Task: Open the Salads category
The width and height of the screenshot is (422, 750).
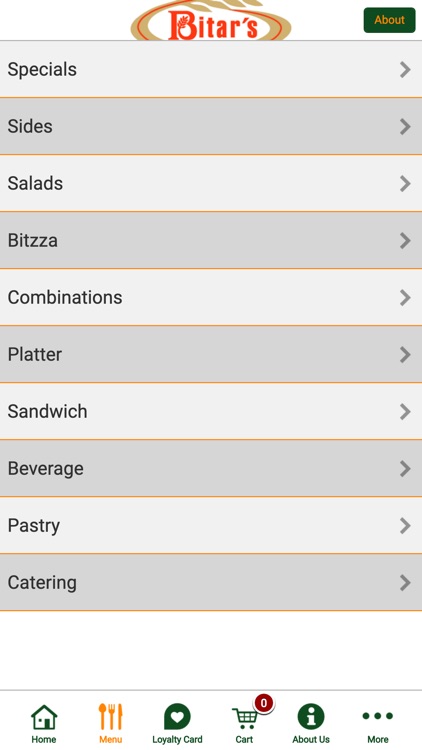Action: coord(211,183)
